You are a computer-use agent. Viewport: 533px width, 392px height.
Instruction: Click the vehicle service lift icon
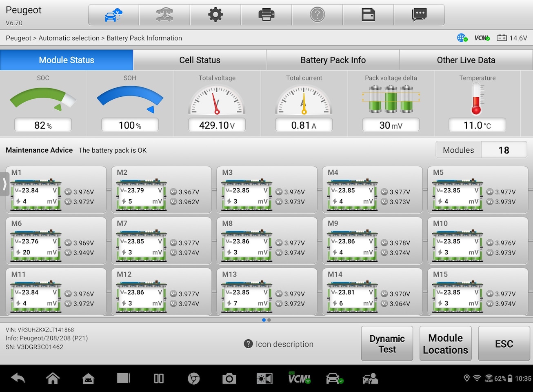pyautogui.click(x=164, y=15)
